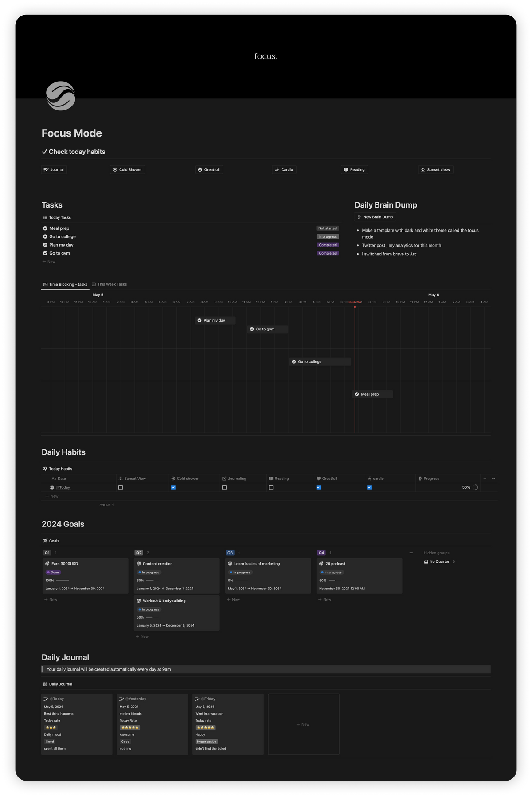This screenshot has height=797, width=532.
Task: Toggle the Go to college task check circle
Action: 45,236
